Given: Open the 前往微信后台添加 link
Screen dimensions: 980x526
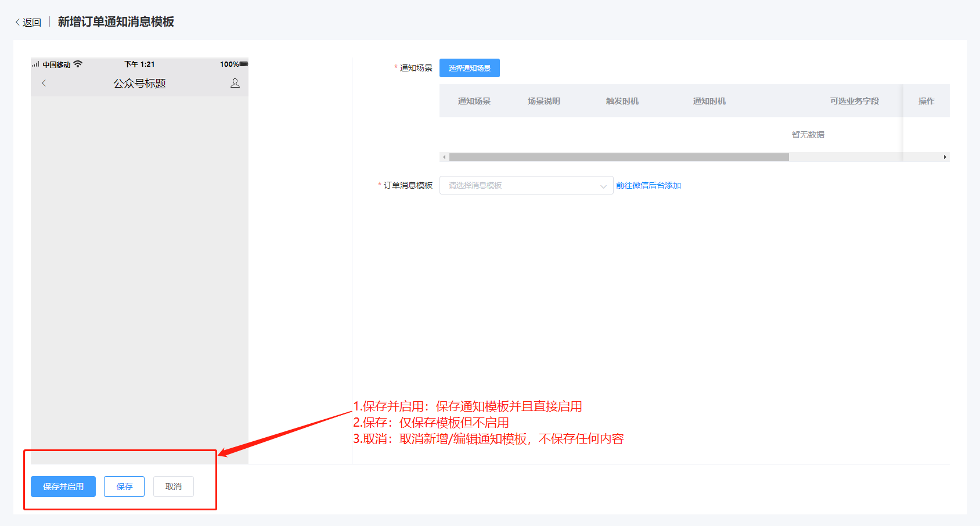Looking at the screenshot, I should (x=648, y=185).
